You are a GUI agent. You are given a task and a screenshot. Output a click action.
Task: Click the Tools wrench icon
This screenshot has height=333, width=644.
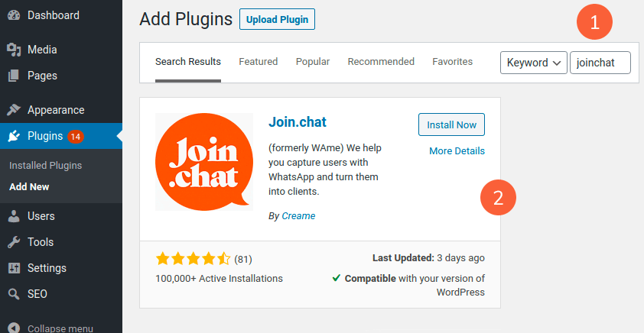coord(14,242)
